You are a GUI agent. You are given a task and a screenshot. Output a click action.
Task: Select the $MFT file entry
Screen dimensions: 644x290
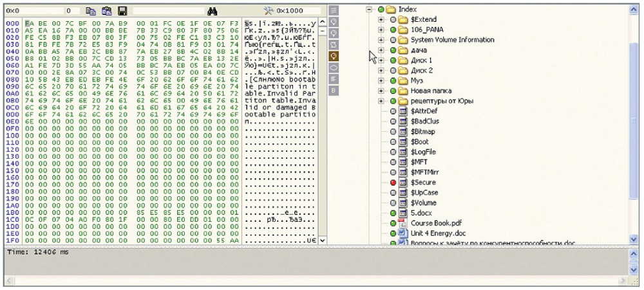[x=419, y=162]
